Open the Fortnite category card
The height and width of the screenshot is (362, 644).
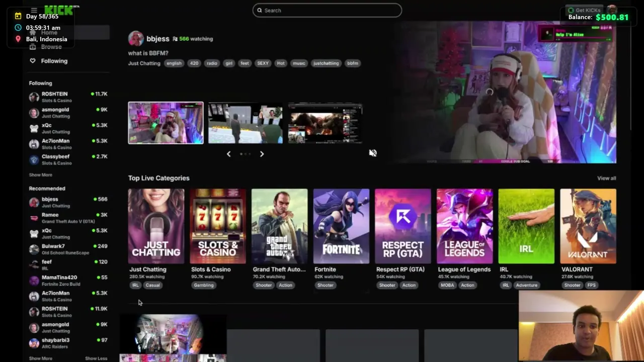tap(341, 226)
